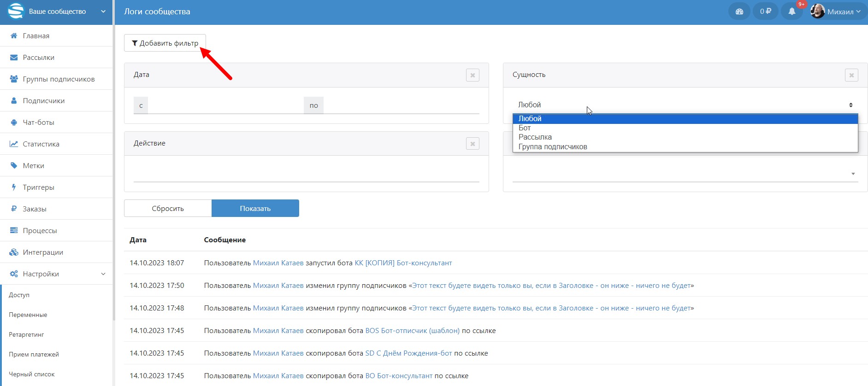868x386 pixels.
Task: Reset filters with Сбросить button
Action: (x=168, y=209)
